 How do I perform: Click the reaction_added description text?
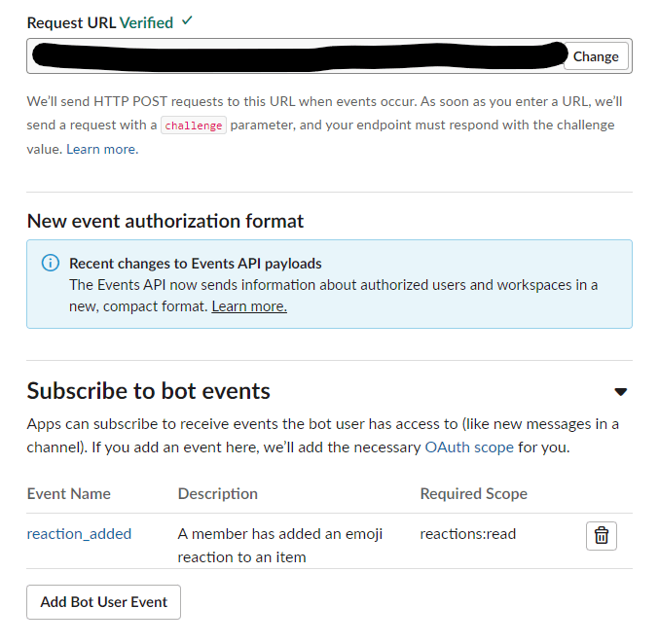pos(280,546)
